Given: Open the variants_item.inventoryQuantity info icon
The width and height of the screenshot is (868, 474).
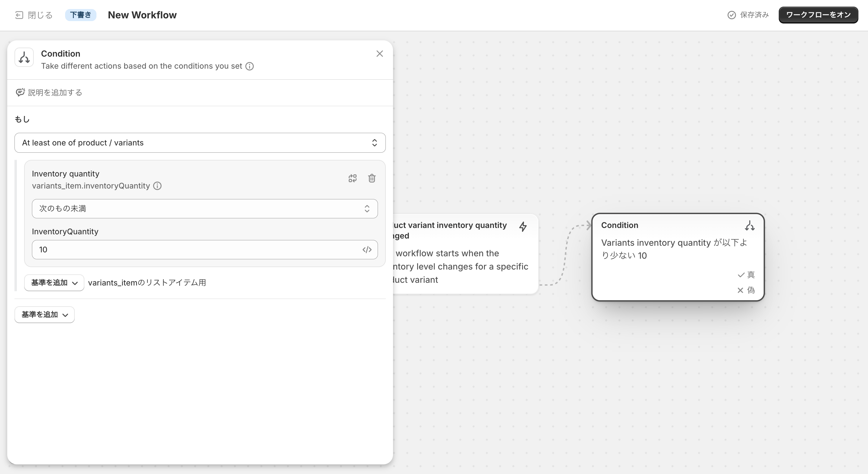Looking at the screenshot, I should tap(157, 186).
